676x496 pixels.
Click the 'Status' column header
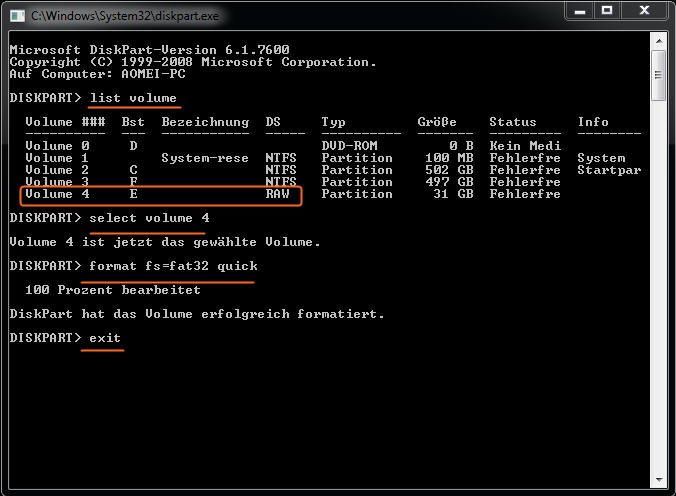tap(512, 122)
